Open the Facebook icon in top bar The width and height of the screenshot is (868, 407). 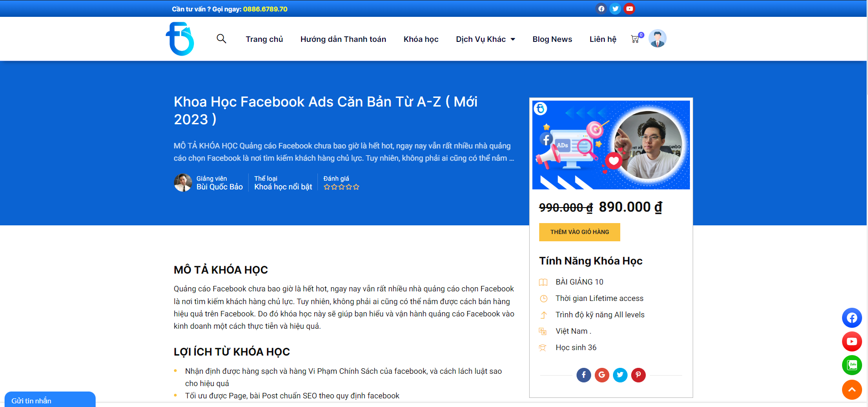click(601, 9)
